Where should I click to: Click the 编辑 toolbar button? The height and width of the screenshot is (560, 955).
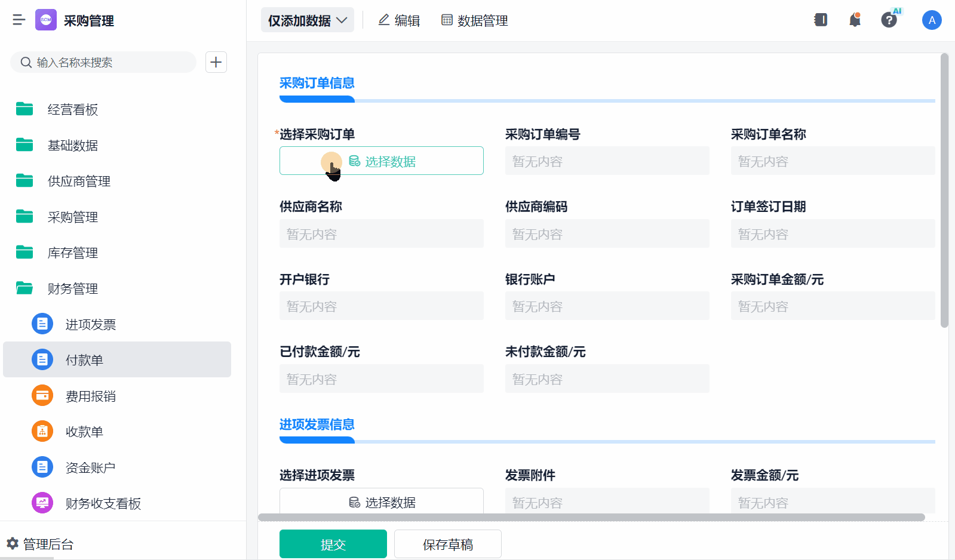pyautogui.click(x=399, y=20)
